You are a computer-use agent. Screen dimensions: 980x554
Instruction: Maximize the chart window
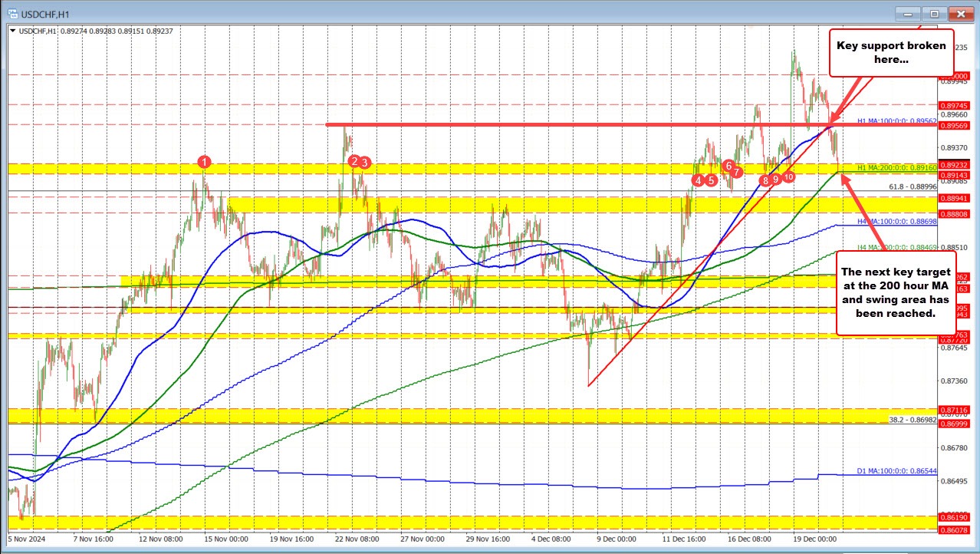(934, 13)
